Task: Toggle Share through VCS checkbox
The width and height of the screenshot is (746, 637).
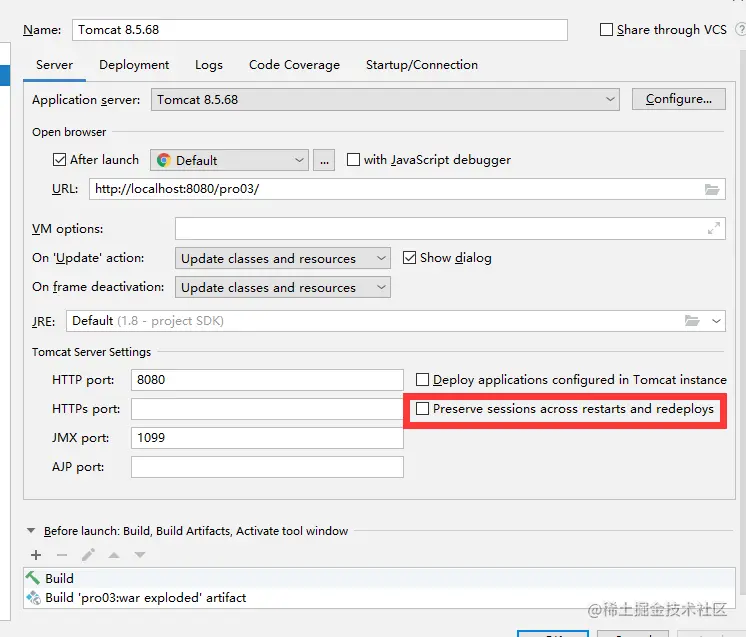Action: point(606,29)
